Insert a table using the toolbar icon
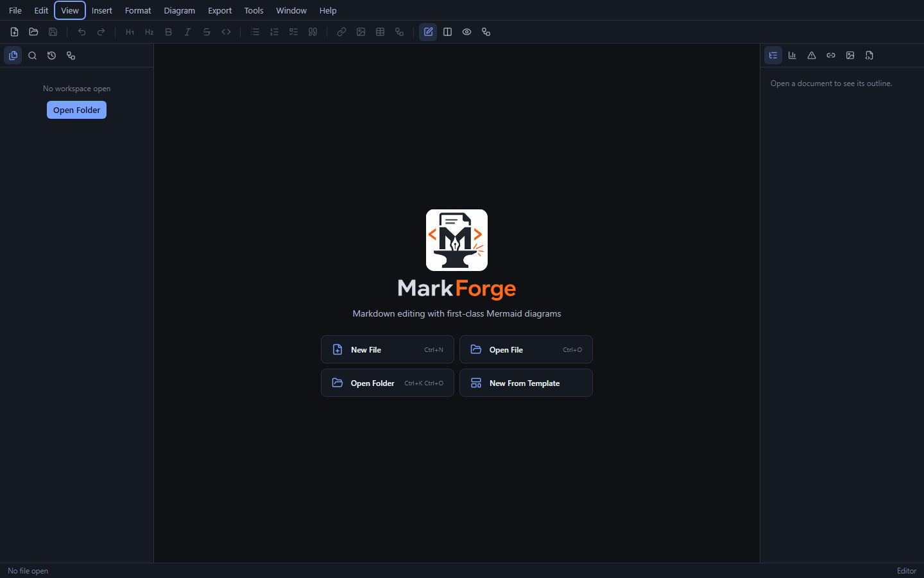 [x=380, y=32]
